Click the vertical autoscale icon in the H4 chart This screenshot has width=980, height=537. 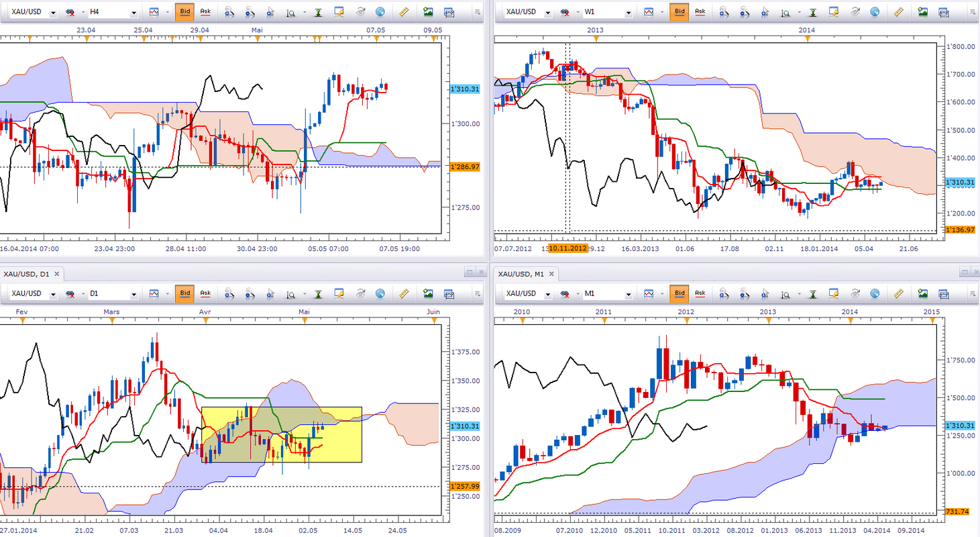pyautogui.click(x=318, y=12)
